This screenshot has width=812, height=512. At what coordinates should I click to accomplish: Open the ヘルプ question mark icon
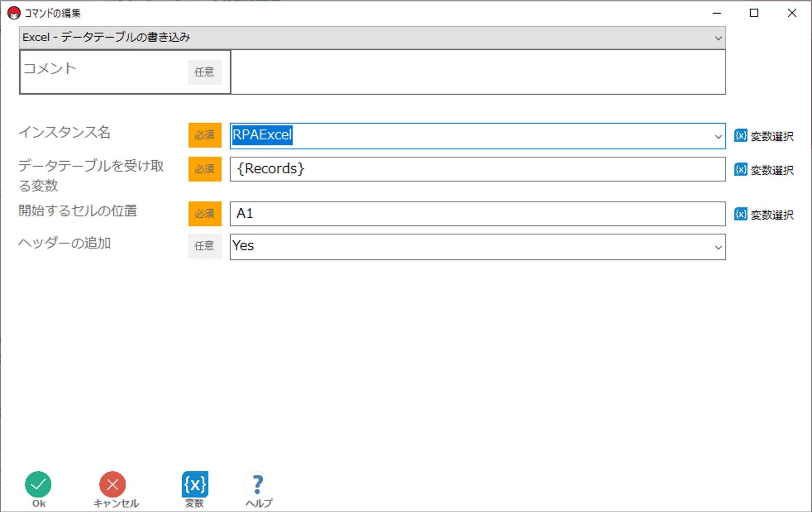pos(258,484)
